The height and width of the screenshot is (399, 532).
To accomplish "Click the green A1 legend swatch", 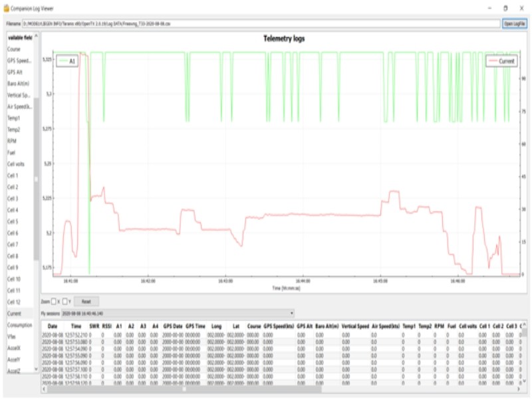I will [63, 61].
